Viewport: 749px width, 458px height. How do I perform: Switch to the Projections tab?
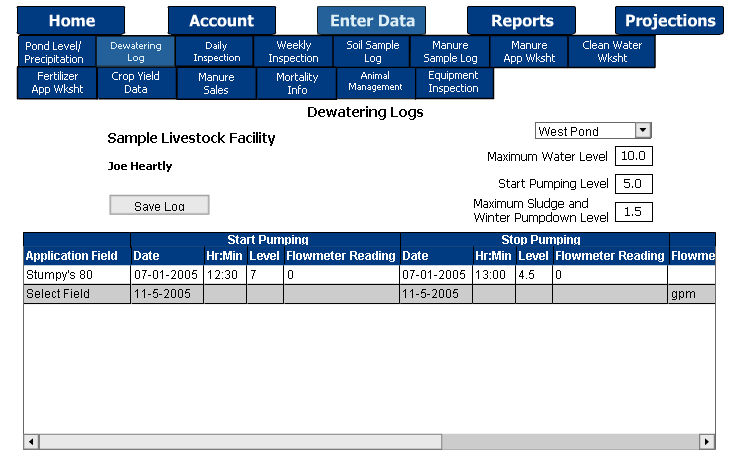click(x=670, y=21)
